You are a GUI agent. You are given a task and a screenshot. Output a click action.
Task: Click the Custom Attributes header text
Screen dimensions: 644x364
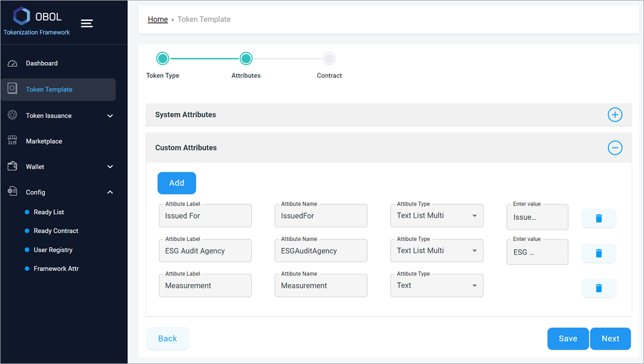coord(186,148)
